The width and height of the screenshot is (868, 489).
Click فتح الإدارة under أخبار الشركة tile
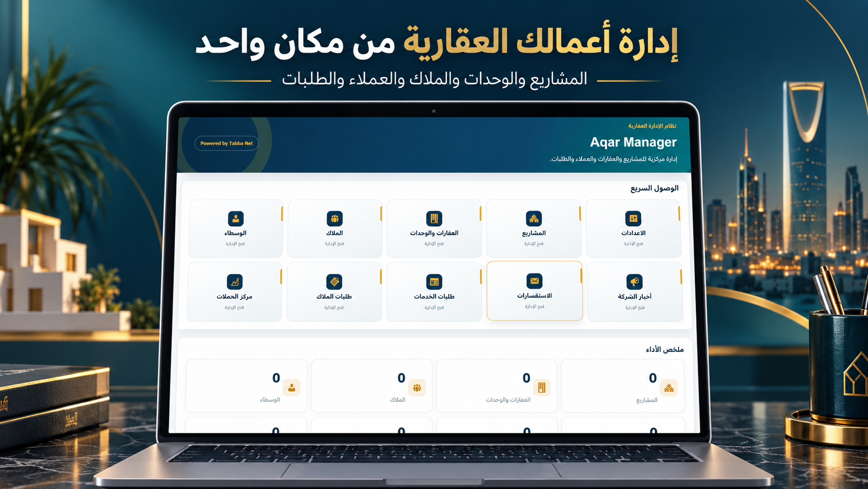pos(635,308)
